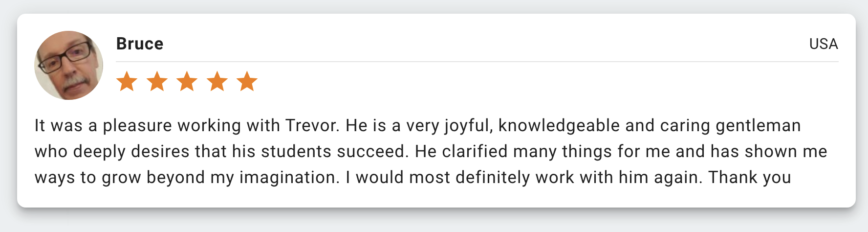Open the reviewer's round profile photo

click(69, 66)
